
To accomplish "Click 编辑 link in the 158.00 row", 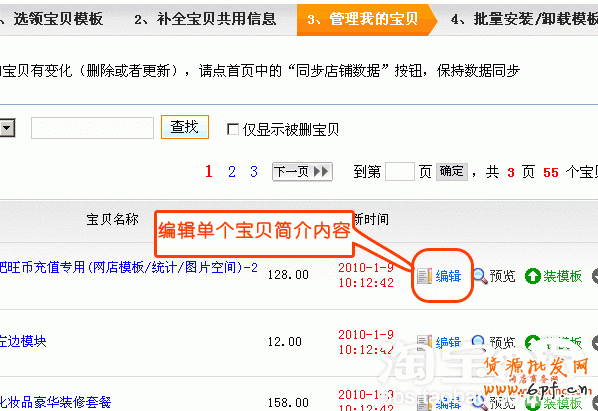I will (448, 403).
